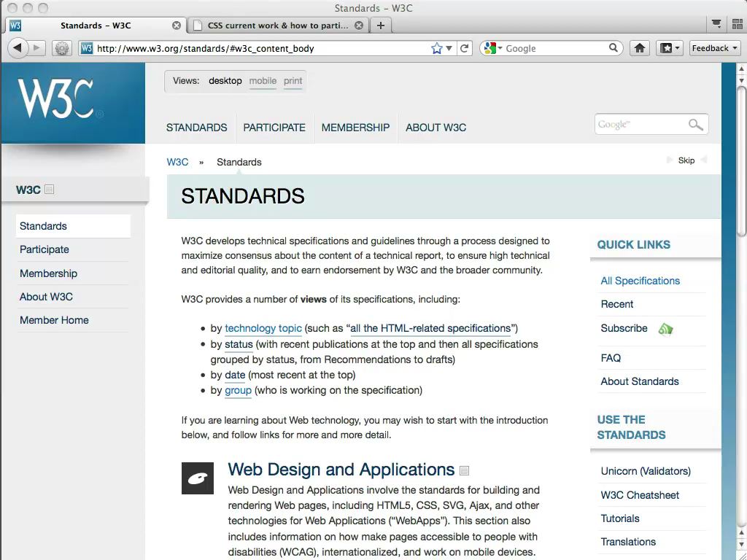
Task: Open the group view link
Action: (x=238, y=391)
